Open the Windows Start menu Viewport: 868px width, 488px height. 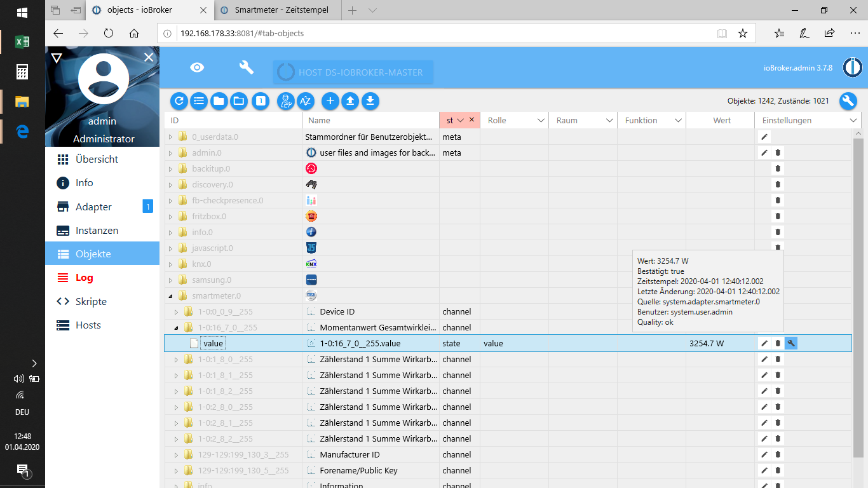tap(22, 12)
